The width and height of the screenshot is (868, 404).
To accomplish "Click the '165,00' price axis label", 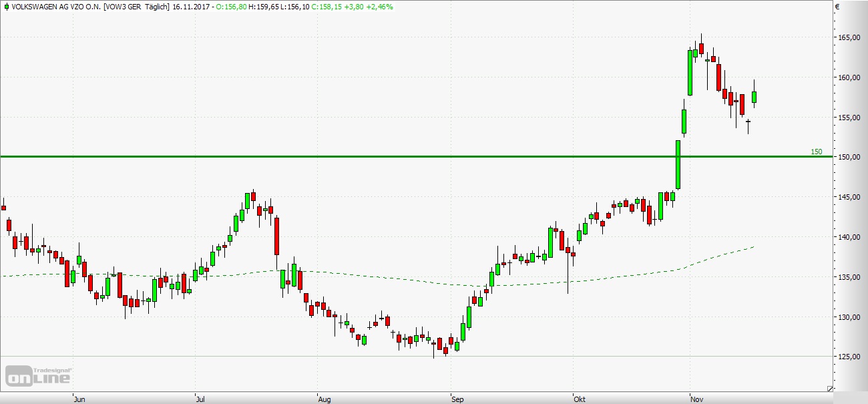I will pyautogui.click(x=851, y=37).
